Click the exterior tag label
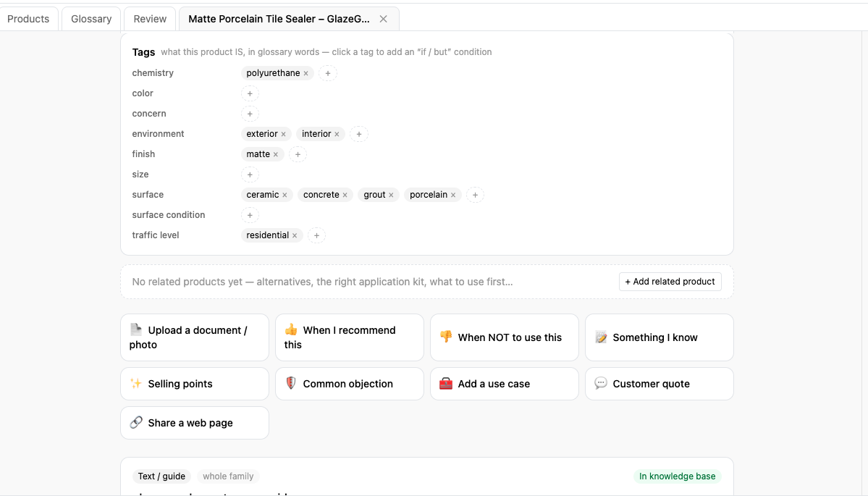Image resolution: width=868 pixels, height=496 pixels. [x=262, y=134]
